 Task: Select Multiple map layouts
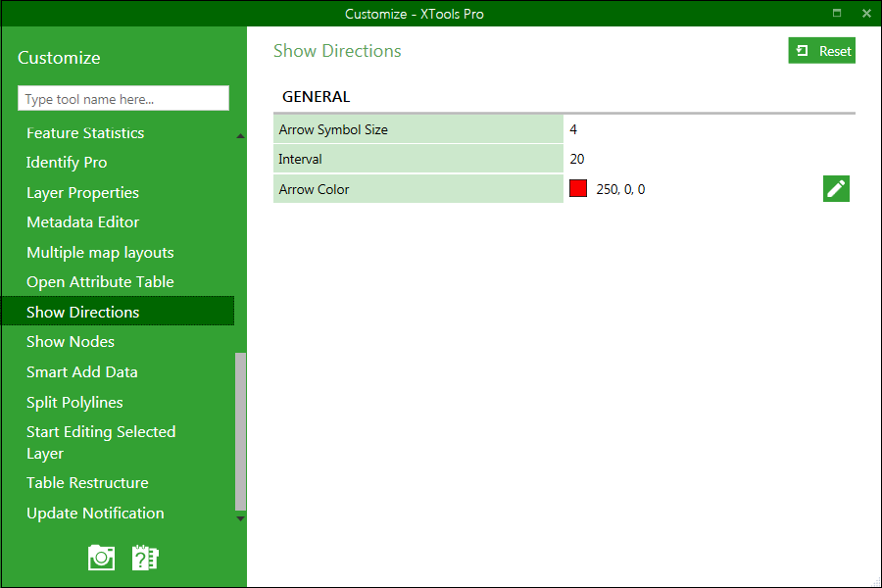coord(100,252)
